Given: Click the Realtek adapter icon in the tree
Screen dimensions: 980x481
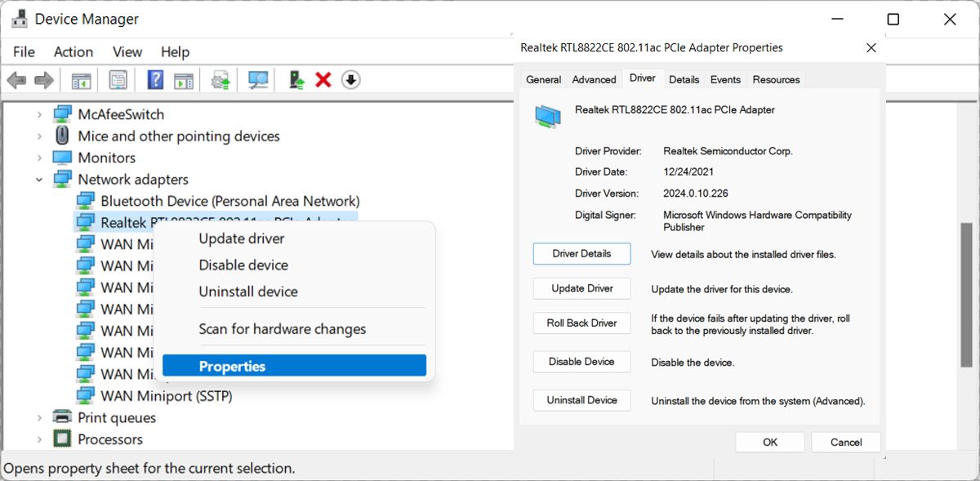Looking at the screenshot, I should (85, 222).
